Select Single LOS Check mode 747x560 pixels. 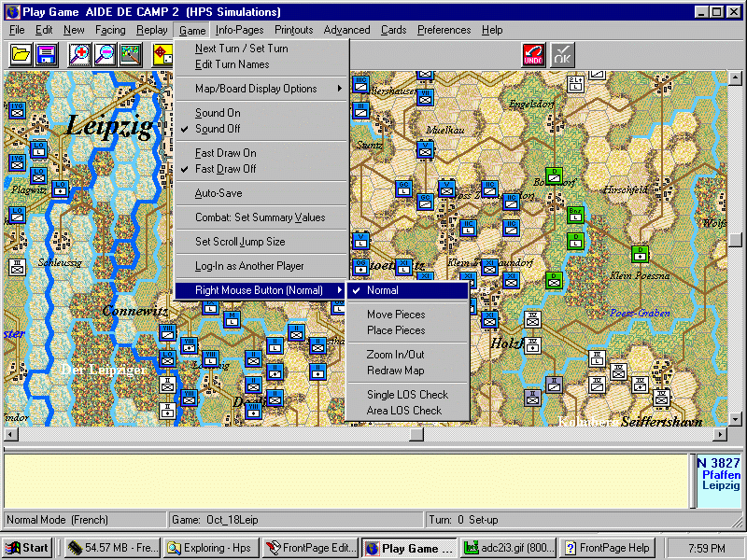408,394
